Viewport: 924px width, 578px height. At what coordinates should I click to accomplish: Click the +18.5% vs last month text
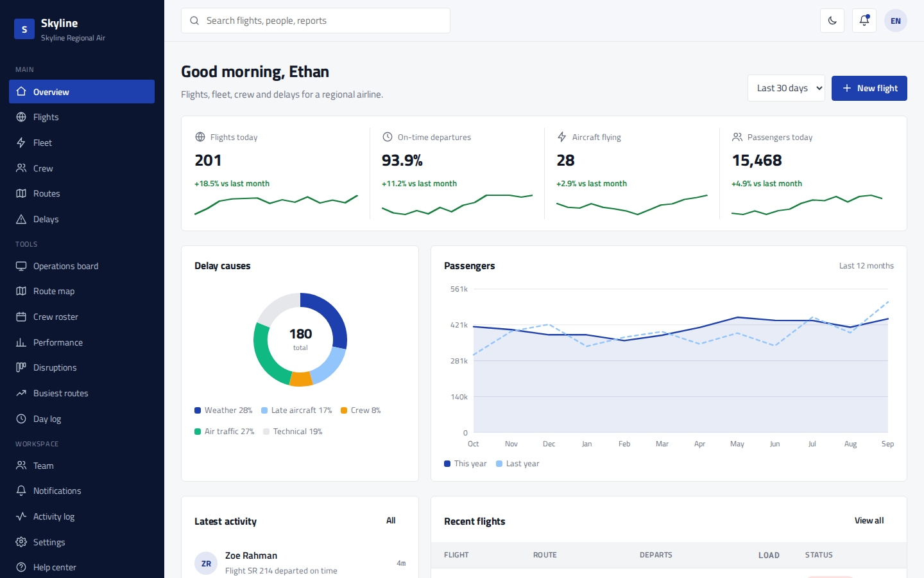(232, 184)
